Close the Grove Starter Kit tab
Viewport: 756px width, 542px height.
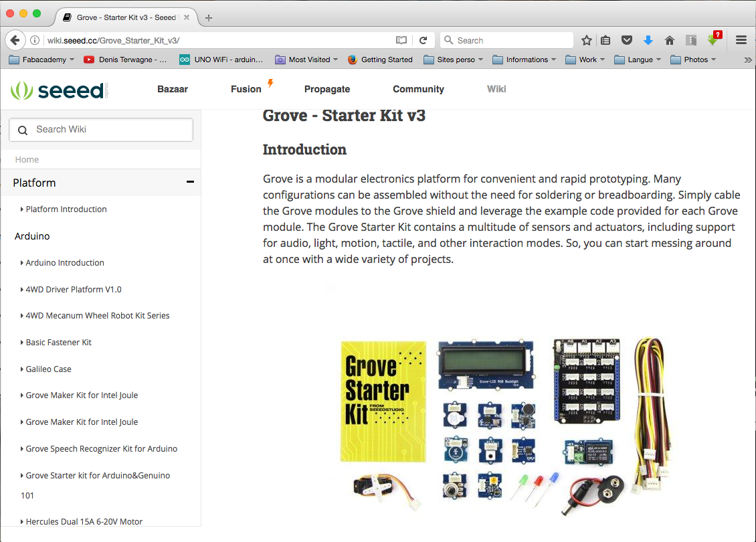pyautogui.click(x=187, y=17)
